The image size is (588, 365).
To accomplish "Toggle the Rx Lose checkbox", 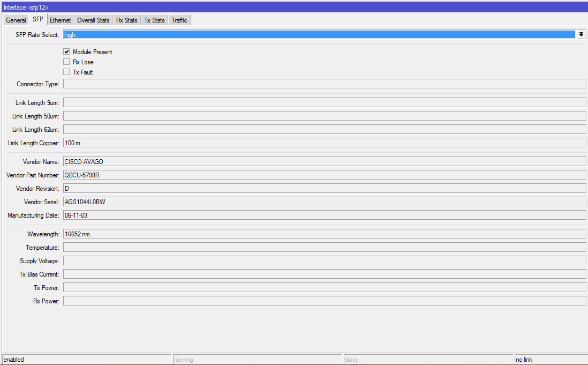I will pos(66,62).
